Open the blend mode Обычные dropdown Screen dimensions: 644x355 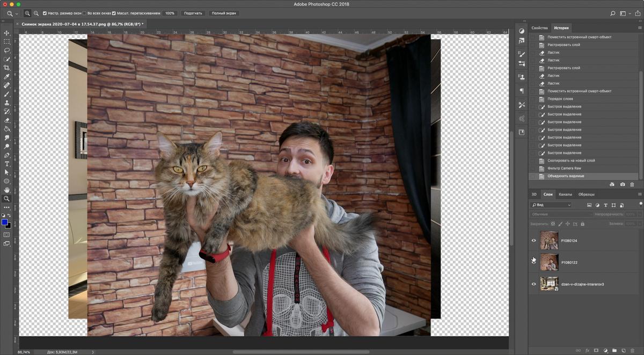[561, 214]
